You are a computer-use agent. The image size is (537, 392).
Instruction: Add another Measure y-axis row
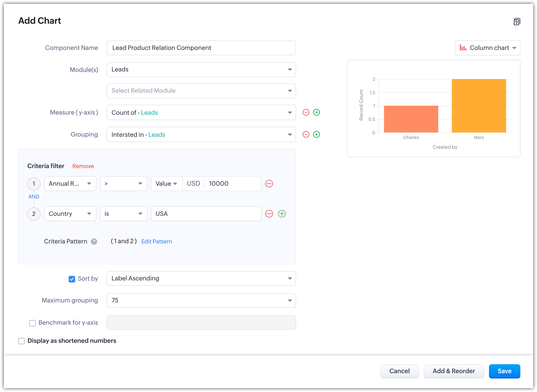(316, 112)
